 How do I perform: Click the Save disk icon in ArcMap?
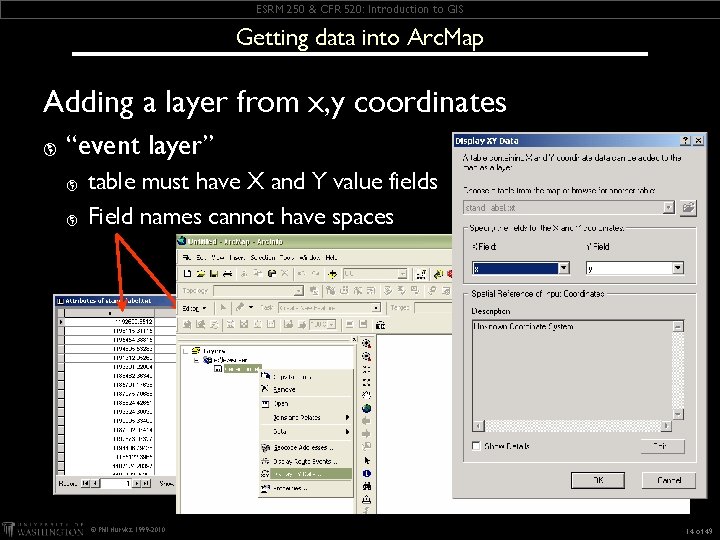click(214, 274)
